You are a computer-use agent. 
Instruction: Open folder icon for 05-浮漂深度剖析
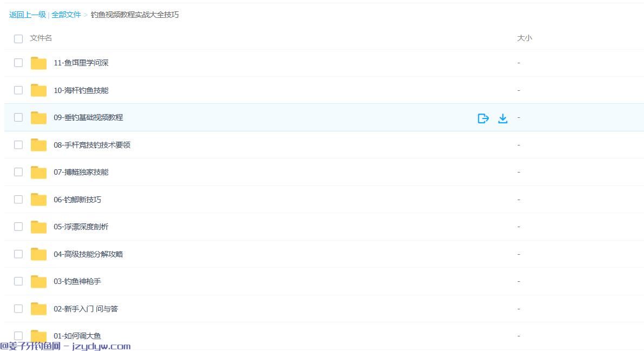(38, 227)
